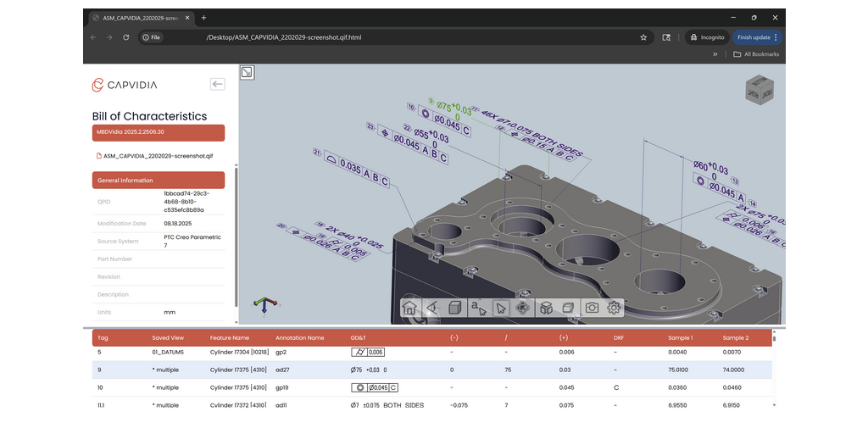Toggle the rotate selection mode icon

coord(524,308)
